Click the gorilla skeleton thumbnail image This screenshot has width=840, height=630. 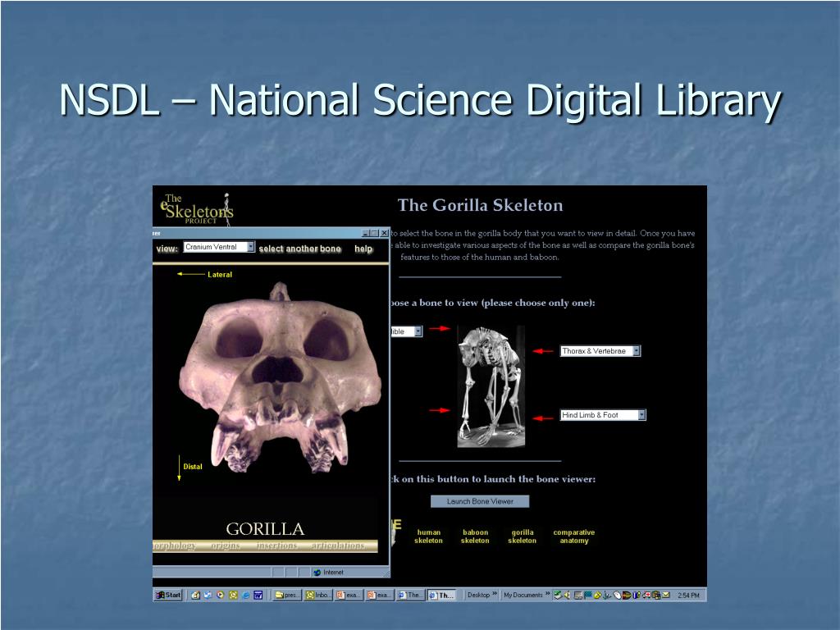coord(491,386)
